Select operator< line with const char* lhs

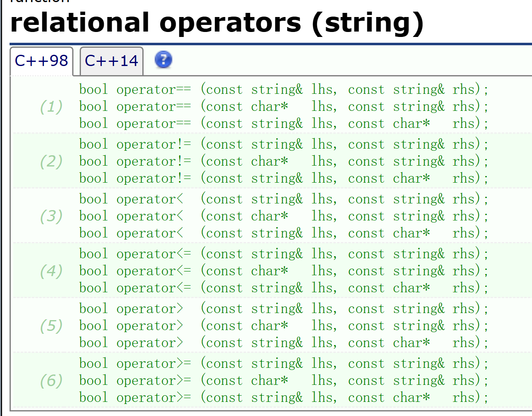click(284, 216)
